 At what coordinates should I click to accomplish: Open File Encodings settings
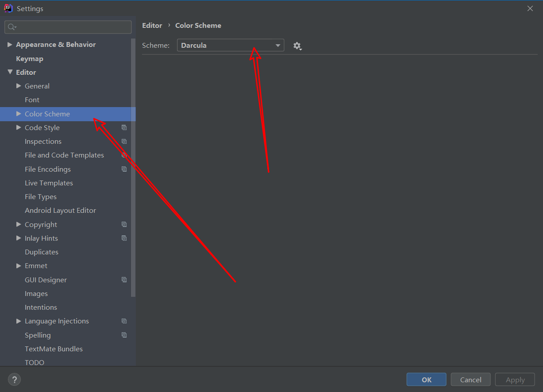click(48, 169)
